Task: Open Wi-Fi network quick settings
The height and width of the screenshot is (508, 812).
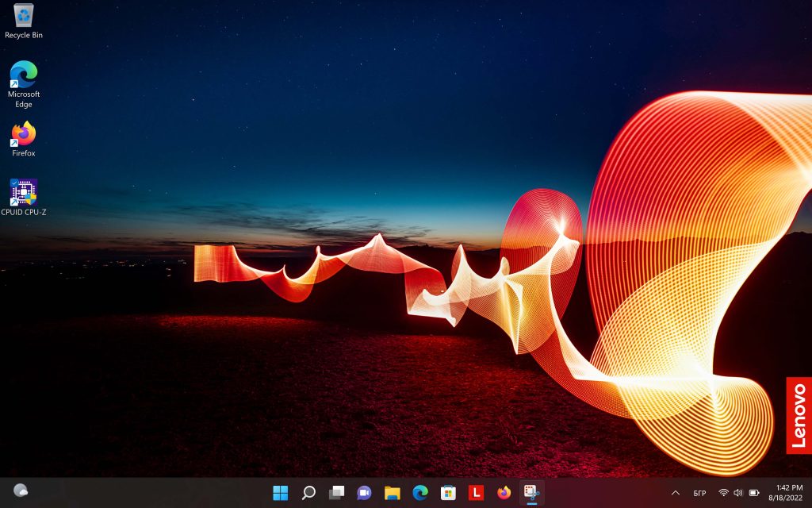Action: click(x=723, y=493)
